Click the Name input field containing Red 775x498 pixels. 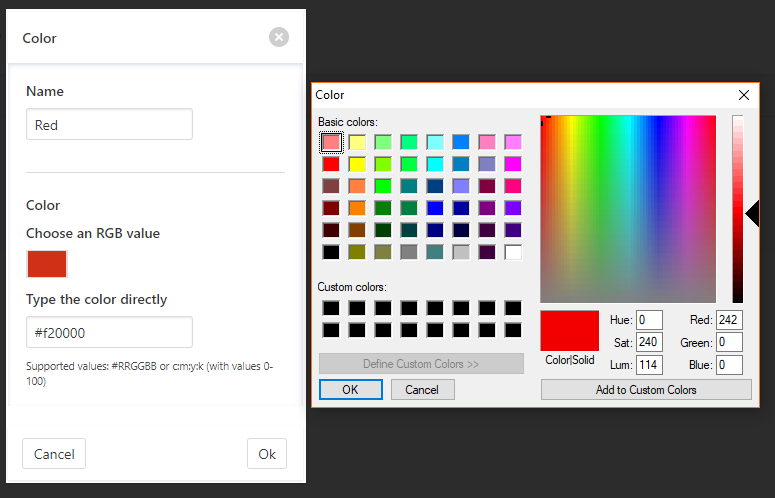tap(109, 124)
